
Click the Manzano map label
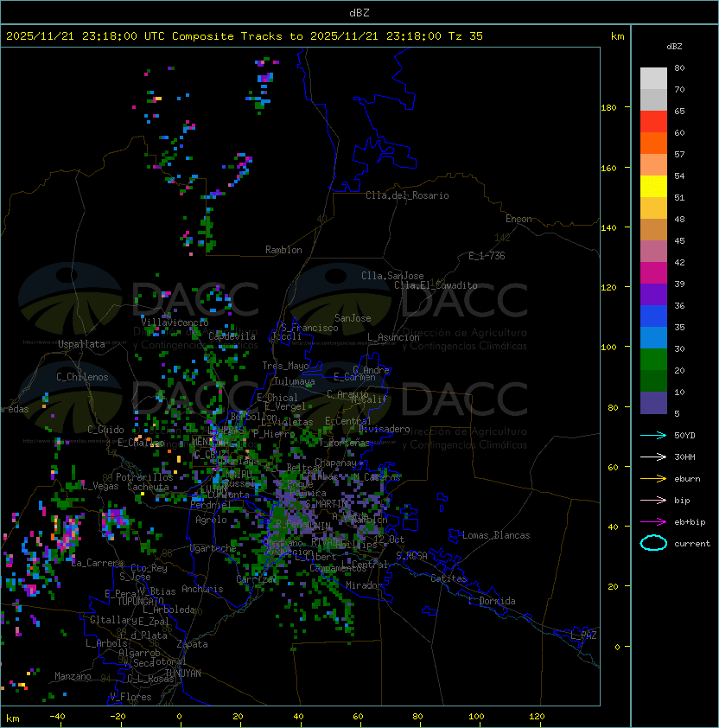click(73, 676)
